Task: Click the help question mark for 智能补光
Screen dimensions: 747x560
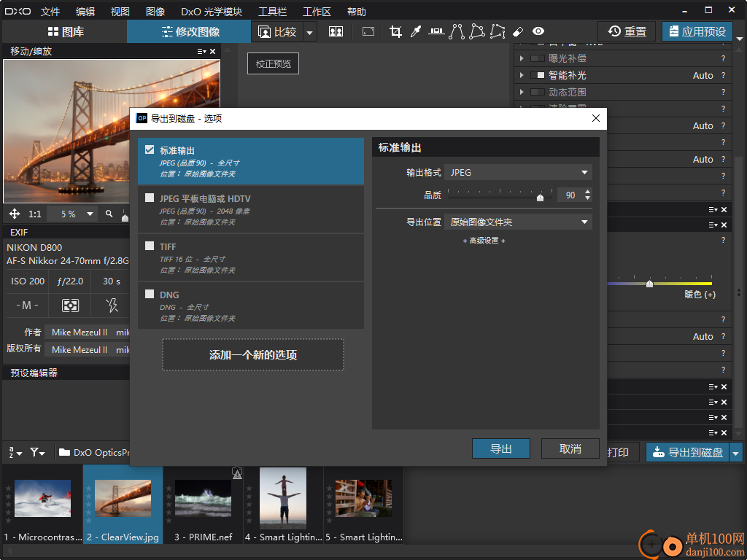Action: (x=723, y=75)
